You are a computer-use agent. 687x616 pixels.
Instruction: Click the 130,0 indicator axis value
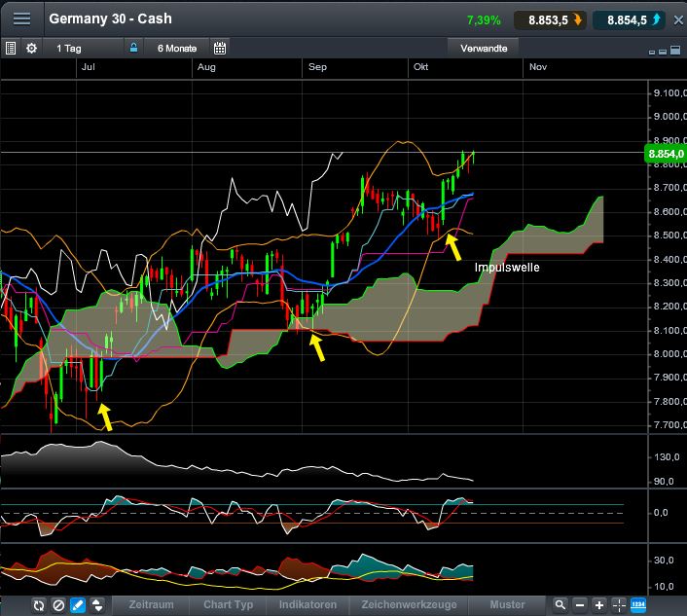coord(667,457)
